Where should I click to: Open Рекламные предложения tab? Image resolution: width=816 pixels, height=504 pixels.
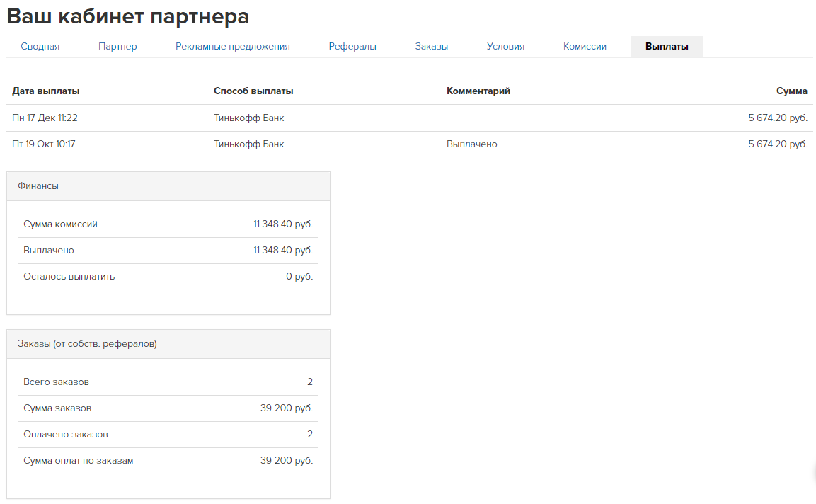(x=233, y=46)
